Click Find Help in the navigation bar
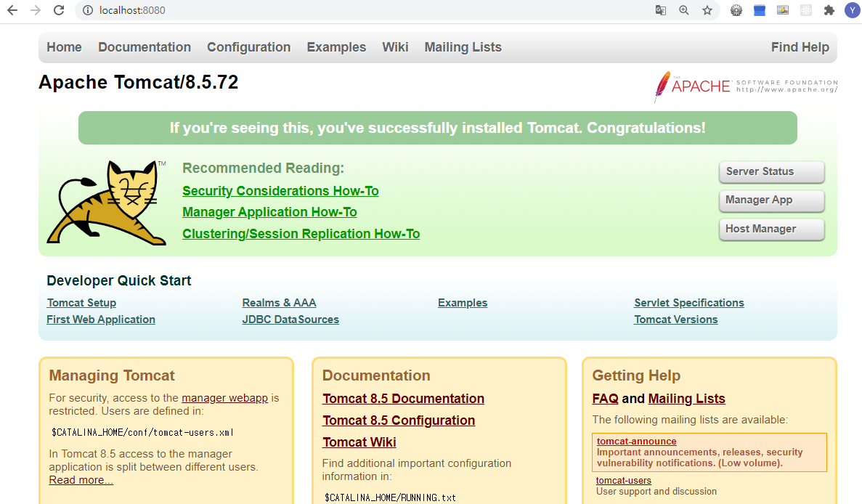Screen dimensions: 862x504 pyautogui.click(x=800, y=47)
